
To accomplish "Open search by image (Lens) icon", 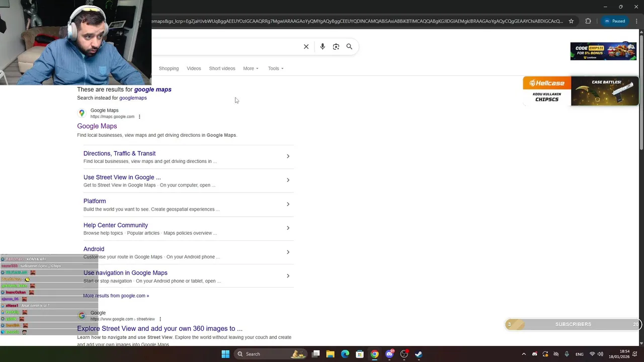I will tap(336, 47).
